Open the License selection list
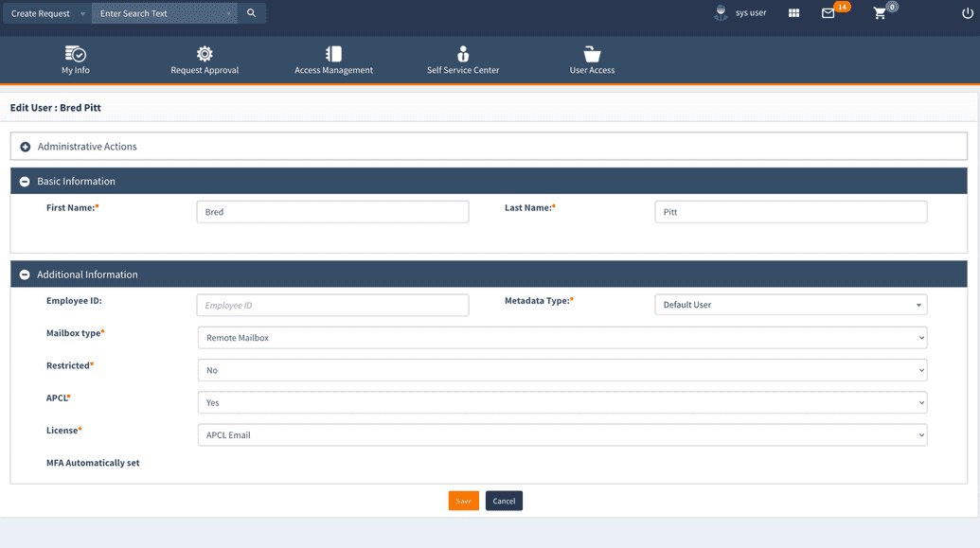The height and width of the screenshot is (548, 980). click(919, 434)
